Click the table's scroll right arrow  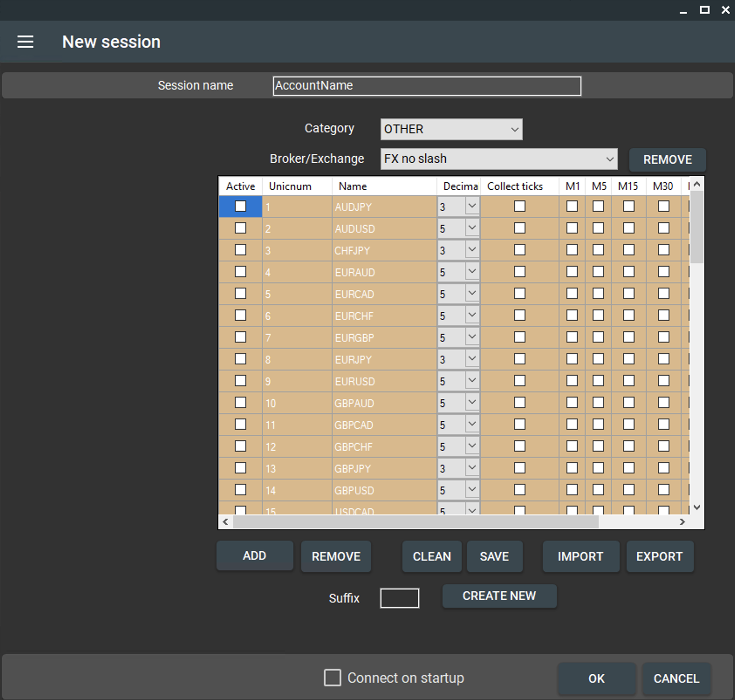click(x=682, y=522)
